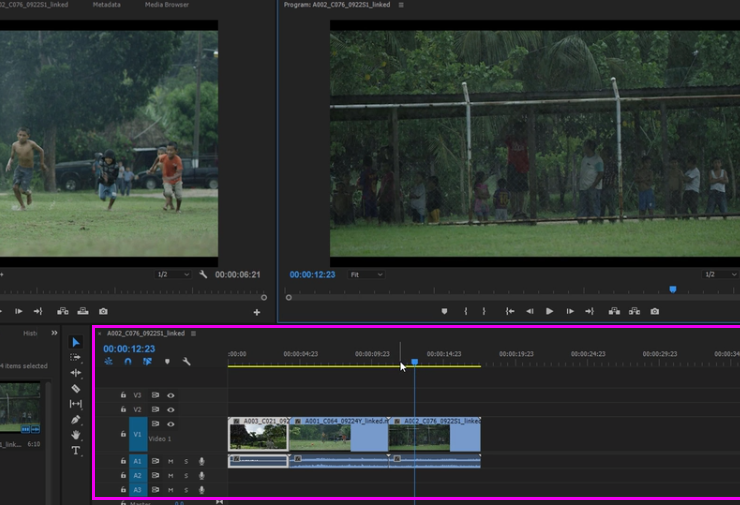Select clip A002_C076_0922S1_linked on V1
This screenshot has height=505, width=740.
tap(435, 434)
